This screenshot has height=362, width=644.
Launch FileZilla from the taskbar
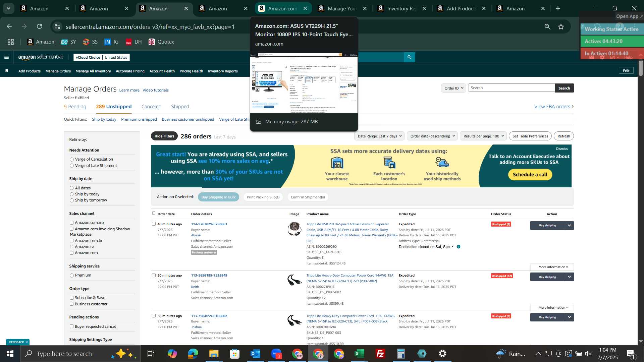click(380, 354)
